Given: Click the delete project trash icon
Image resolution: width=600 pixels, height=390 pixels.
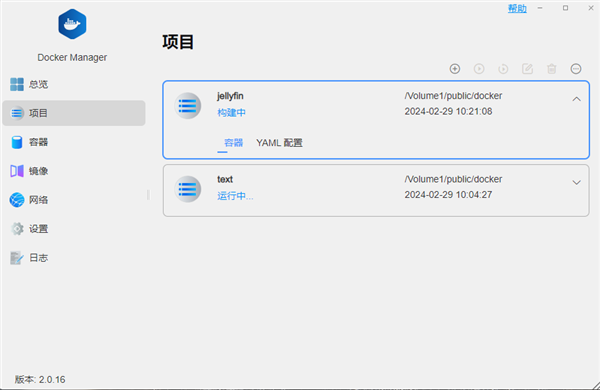Looking at the screenshot, I should pyautogui.click(x=551, y=69).
